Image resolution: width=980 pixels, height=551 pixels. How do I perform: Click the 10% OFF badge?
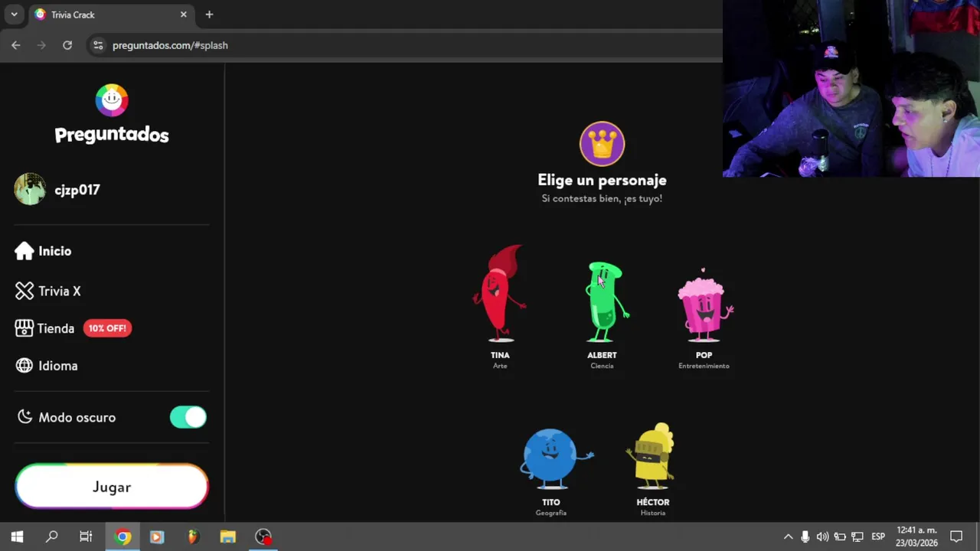pos(107,328)
